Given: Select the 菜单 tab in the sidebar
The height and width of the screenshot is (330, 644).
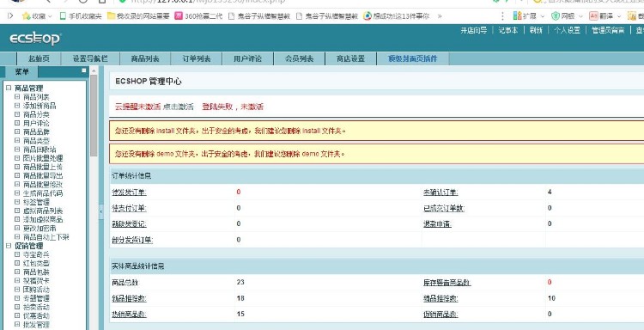Looking at the screenshot, I should tap(21, 71).
